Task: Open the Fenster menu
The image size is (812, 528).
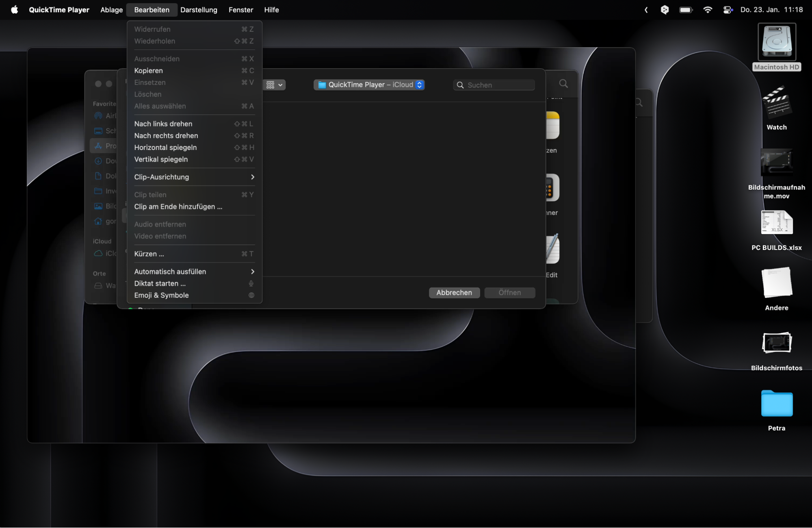Action: [x=240, y=10]
